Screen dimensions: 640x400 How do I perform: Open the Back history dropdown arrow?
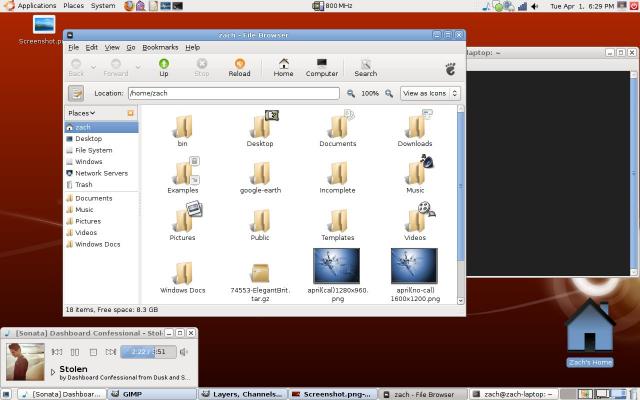93,67
